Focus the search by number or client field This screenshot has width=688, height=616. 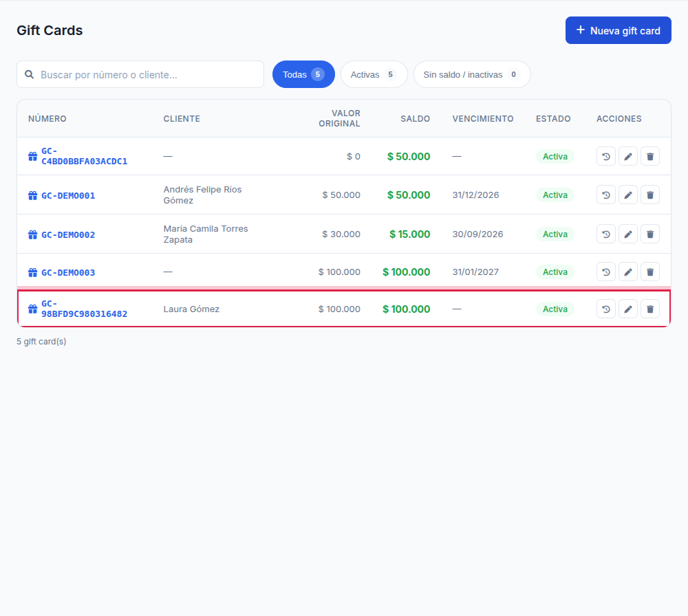point(140,74)
